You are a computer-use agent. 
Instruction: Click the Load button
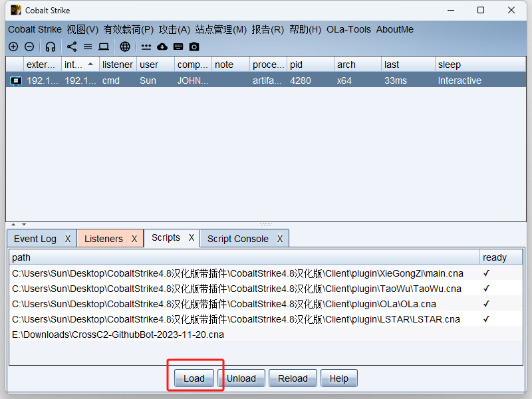pos(194,378)
